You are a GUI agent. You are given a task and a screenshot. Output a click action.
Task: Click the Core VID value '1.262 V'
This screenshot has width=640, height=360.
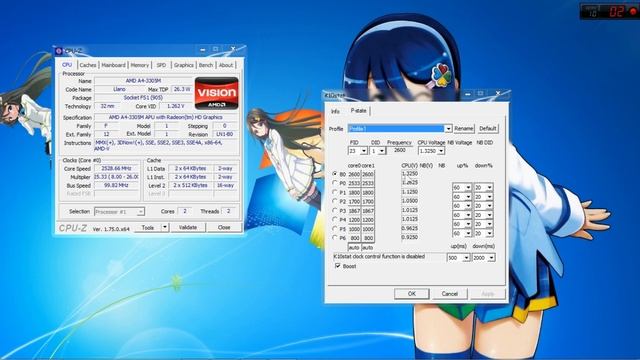176,106
